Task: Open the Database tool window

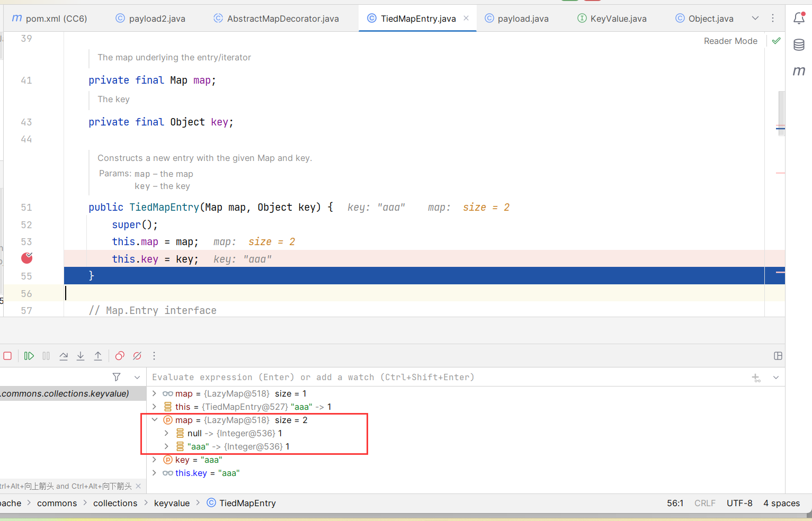Action: click(x=799, y=45)
